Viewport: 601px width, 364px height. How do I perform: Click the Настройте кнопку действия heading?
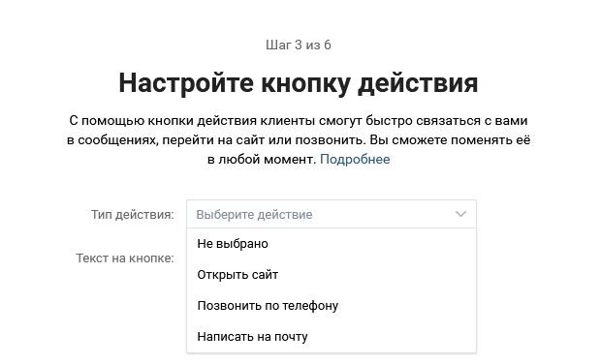tap(299, 82)
